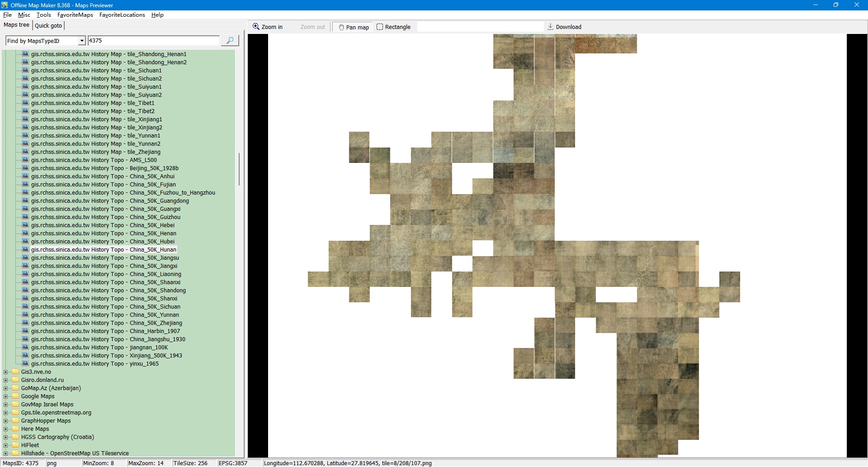Expand the GovMap Israel Maps node

(6, 405)
